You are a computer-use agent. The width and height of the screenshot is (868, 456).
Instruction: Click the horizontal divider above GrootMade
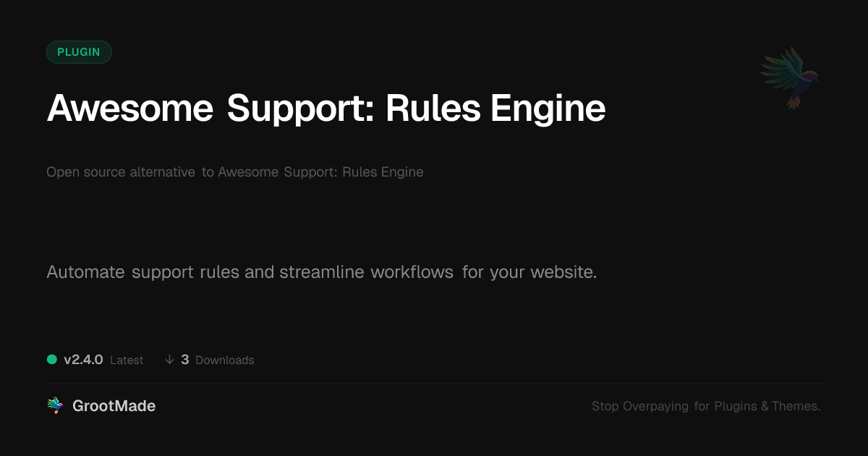(434, 383)
